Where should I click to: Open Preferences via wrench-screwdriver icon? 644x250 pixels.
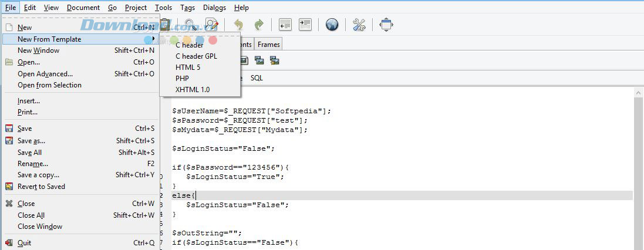click(x=359, y=25)
